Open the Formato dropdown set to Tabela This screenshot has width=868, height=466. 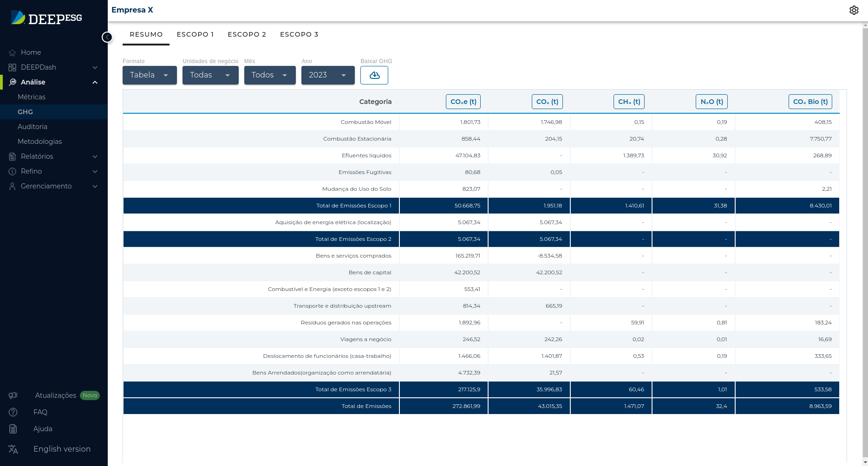tap(150, 75)
